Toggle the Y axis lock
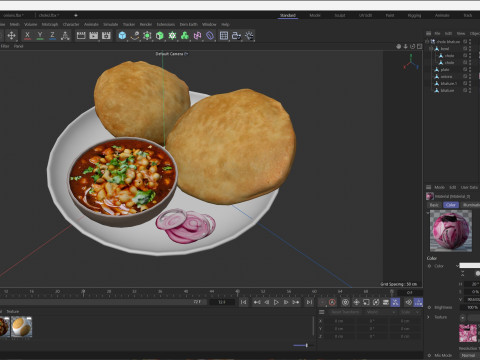 tap(40, 36)
